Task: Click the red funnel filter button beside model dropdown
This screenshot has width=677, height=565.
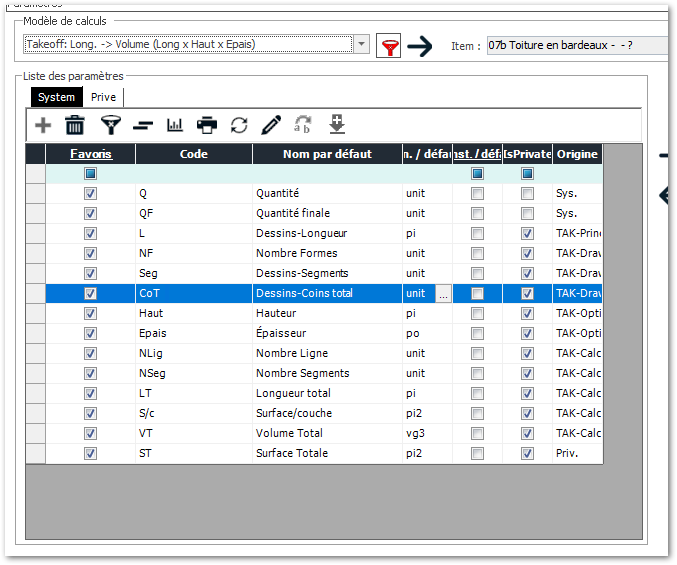Action: coord(388,45)
